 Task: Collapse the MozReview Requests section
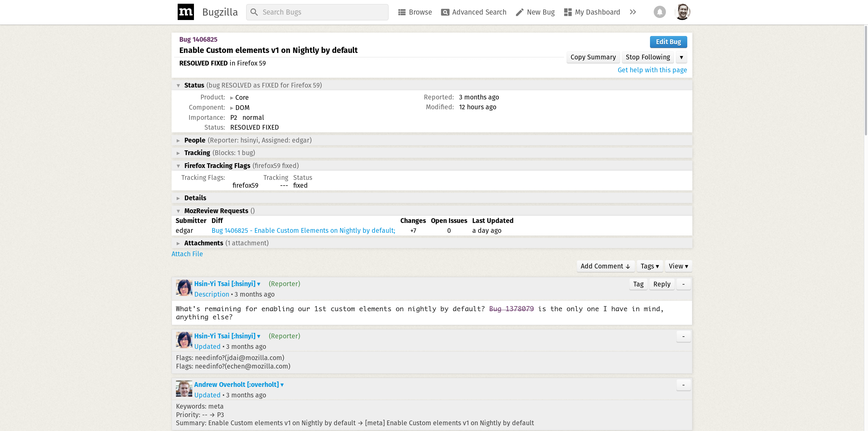pos(178,211)
